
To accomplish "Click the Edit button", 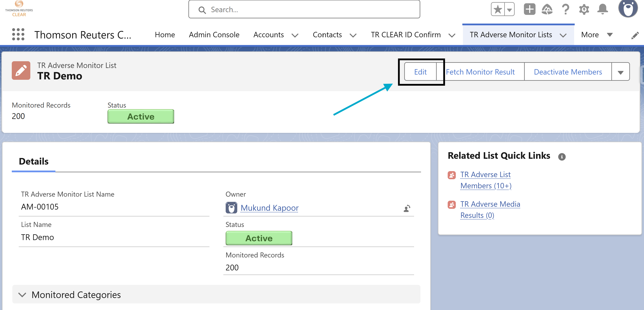I will pos(420,72).
